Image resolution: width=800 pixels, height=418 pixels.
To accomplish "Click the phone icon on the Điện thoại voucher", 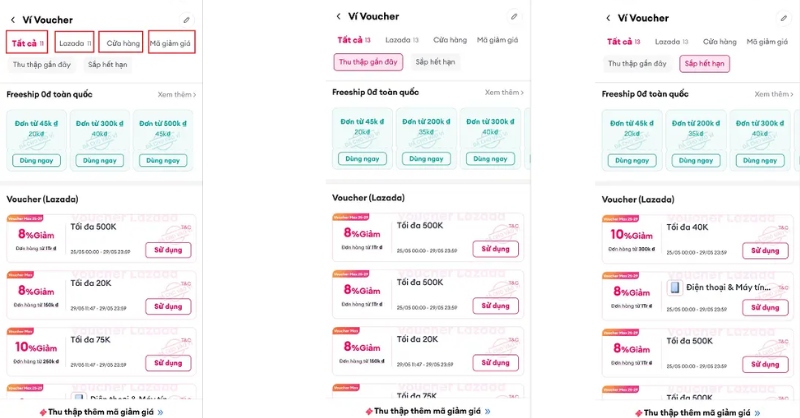I will (675, 288).
